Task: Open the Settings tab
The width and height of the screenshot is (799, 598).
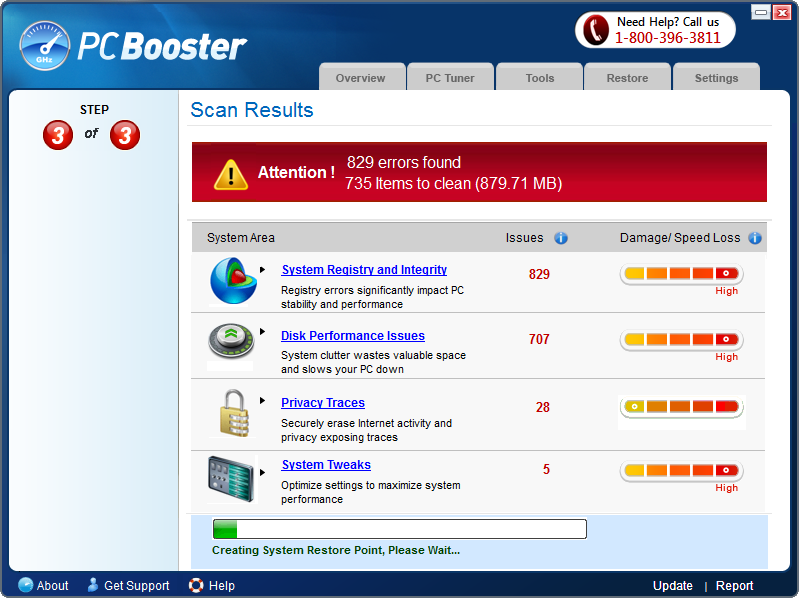Action: [x=716, y=77]
